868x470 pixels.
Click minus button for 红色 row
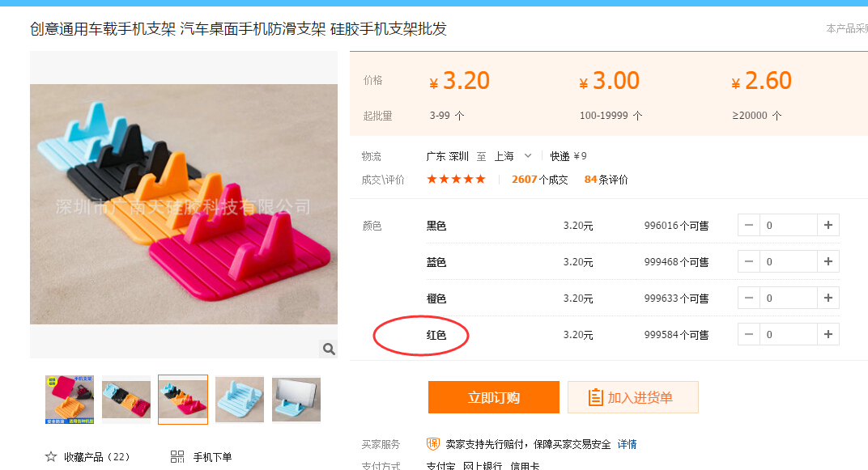click(749, 335)
